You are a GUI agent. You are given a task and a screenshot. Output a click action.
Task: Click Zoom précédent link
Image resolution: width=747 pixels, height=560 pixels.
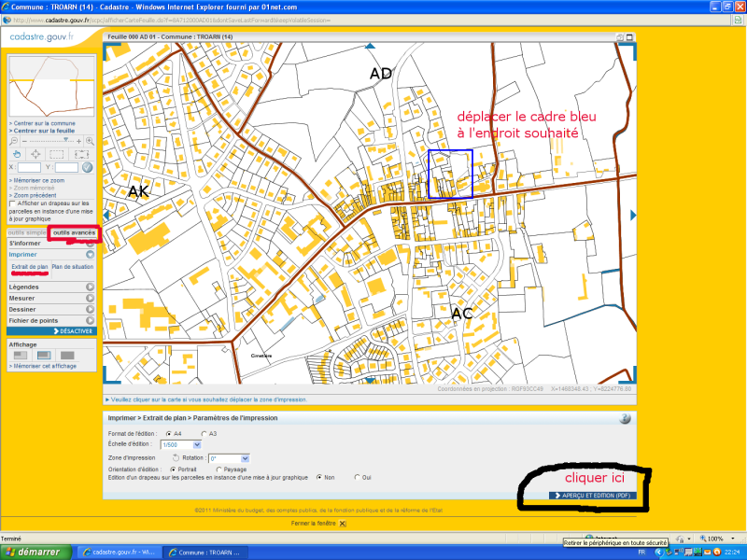point(33,195)
